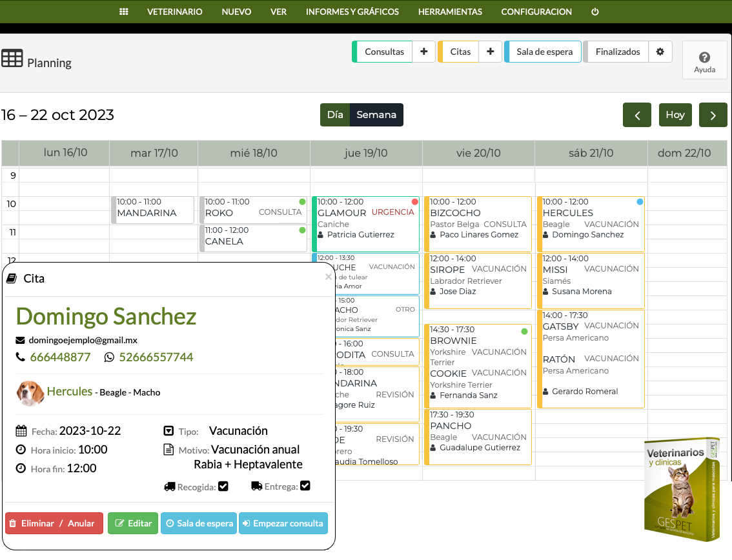Open Ayuda help question mark icon
The width and height of the screenshot is (732, 560).
[x=704, y=61]
